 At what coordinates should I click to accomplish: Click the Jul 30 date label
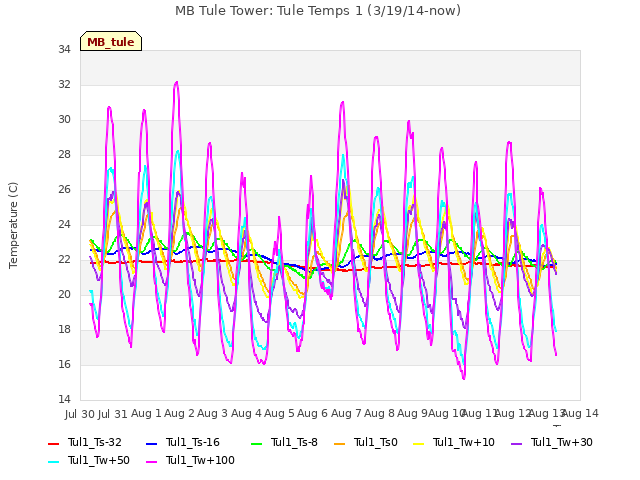tap(80, 414)
